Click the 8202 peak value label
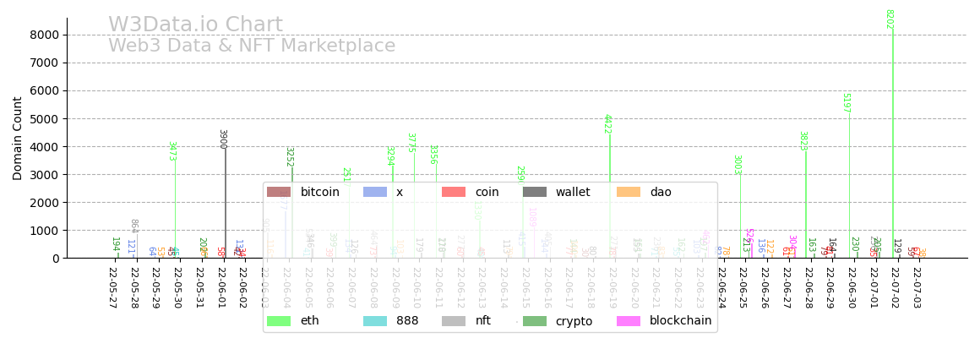This screenshot has width=980, height=338. coord(889,19)
